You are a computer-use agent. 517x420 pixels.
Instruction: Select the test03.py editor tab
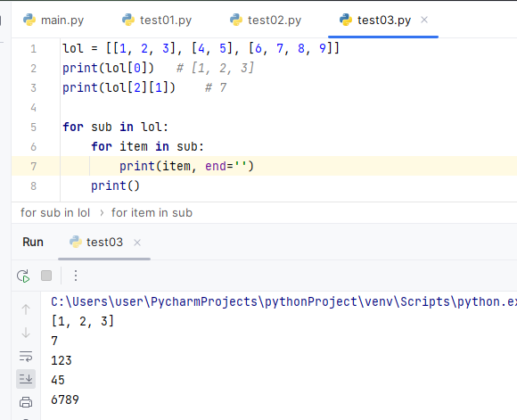[383, 21]
